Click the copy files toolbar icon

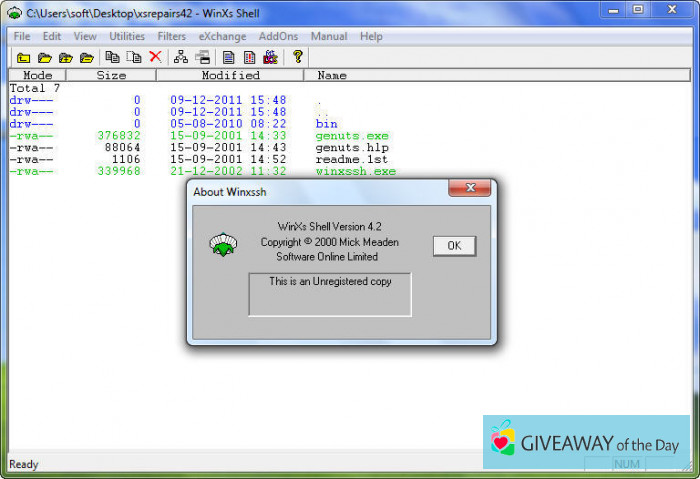113,57
